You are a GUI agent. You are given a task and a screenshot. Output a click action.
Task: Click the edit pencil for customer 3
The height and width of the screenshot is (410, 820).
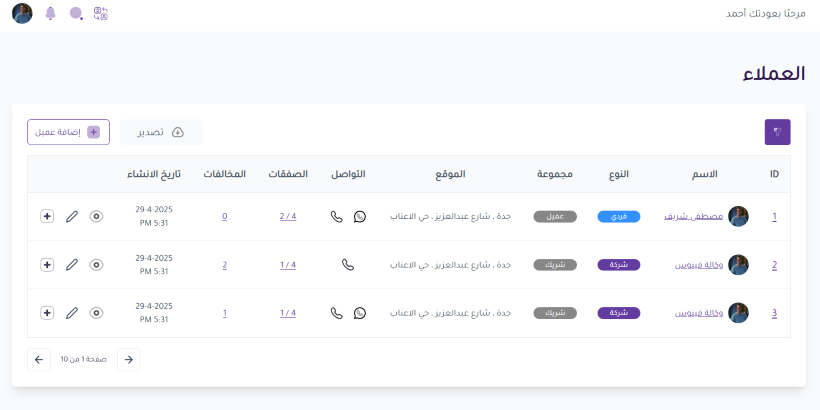point(71,313)
